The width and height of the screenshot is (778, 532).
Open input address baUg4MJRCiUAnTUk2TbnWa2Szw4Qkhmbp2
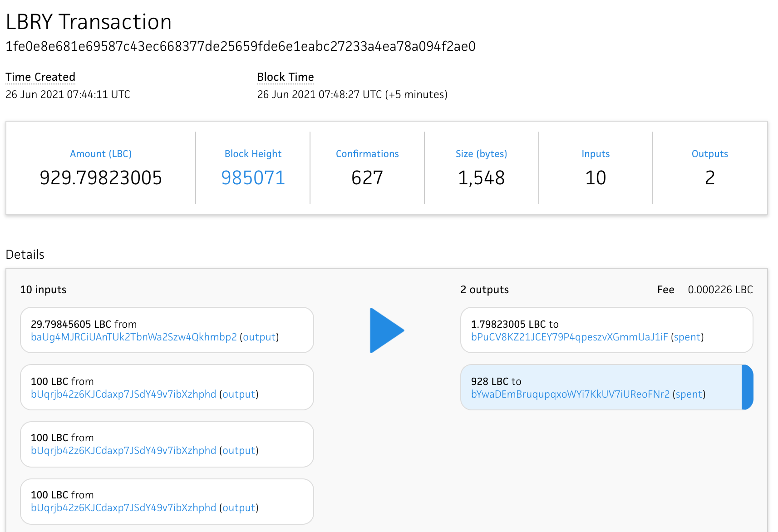coord(134,337)
